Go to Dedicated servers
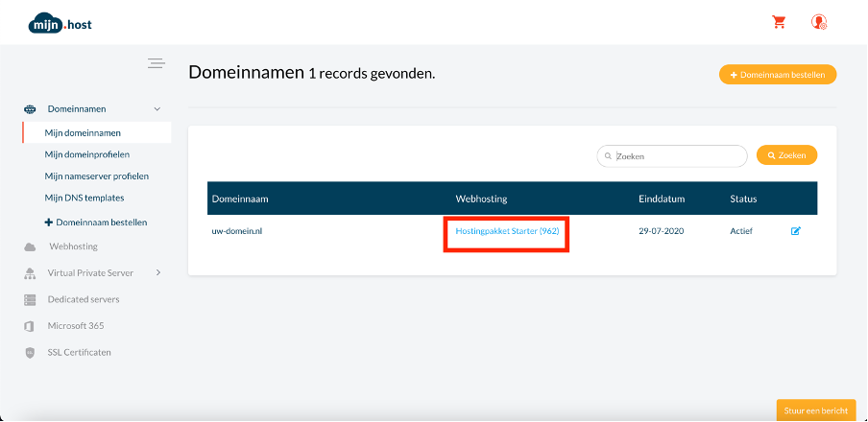This screenshot has width=868, height=422. pyautogui.click(x=83, y=299)
